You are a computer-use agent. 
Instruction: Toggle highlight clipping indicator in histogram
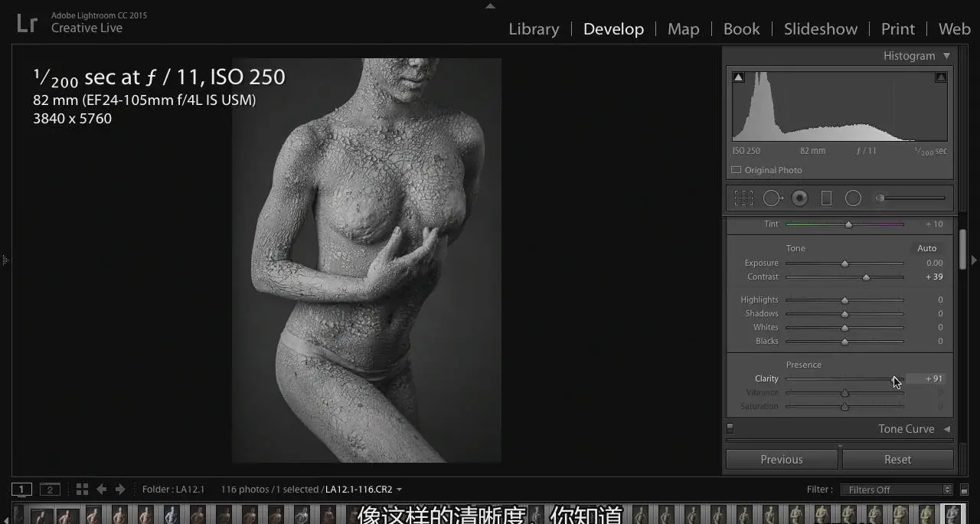point(941,77)
